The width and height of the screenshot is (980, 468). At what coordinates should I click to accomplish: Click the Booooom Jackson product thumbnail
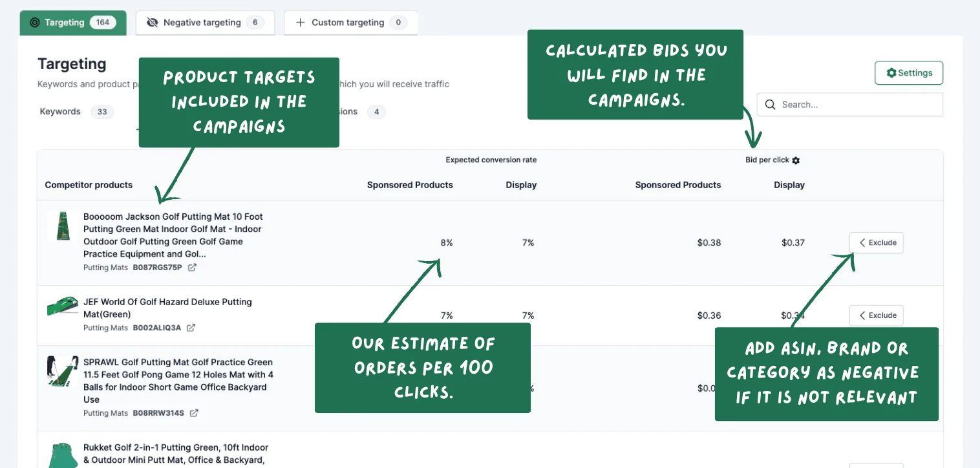click(x=63, y=226)
